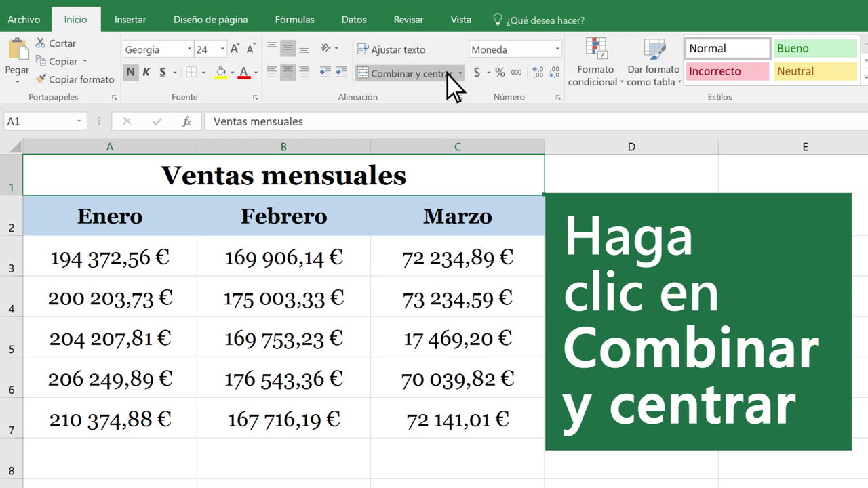Image resolution: width=868 pixels, height=488 pixels.
Task: Click the borders icon in Fuente group
Action: click(x=192, y=73)
